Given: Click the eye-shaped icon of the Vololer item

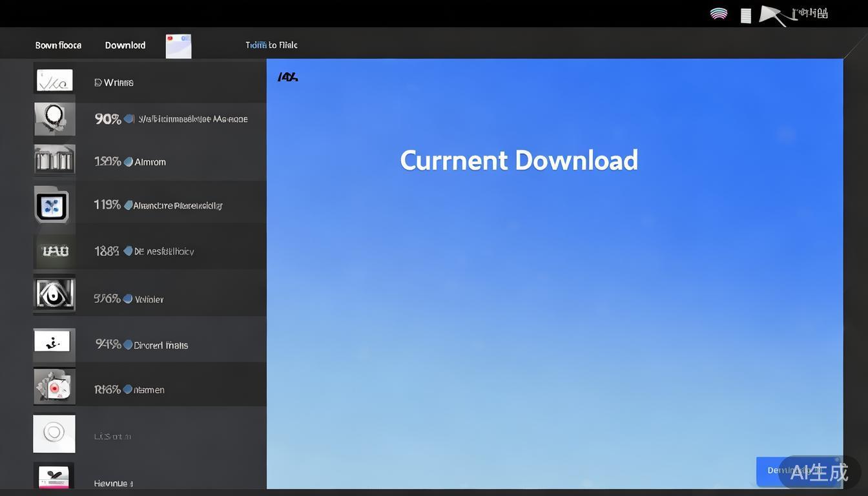Looking at the screenshot, I should (54, 294).
